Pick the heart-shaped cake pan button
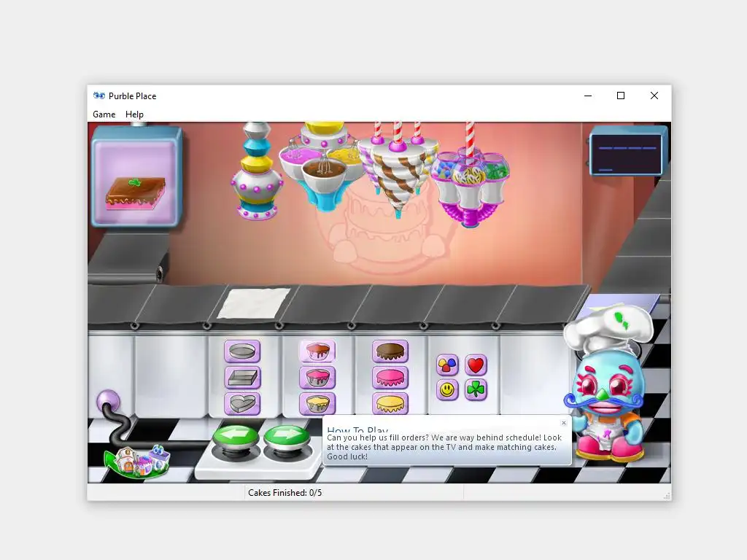This screenshot has height=560, width=747. pyautogui.click(x=242, y=404)
